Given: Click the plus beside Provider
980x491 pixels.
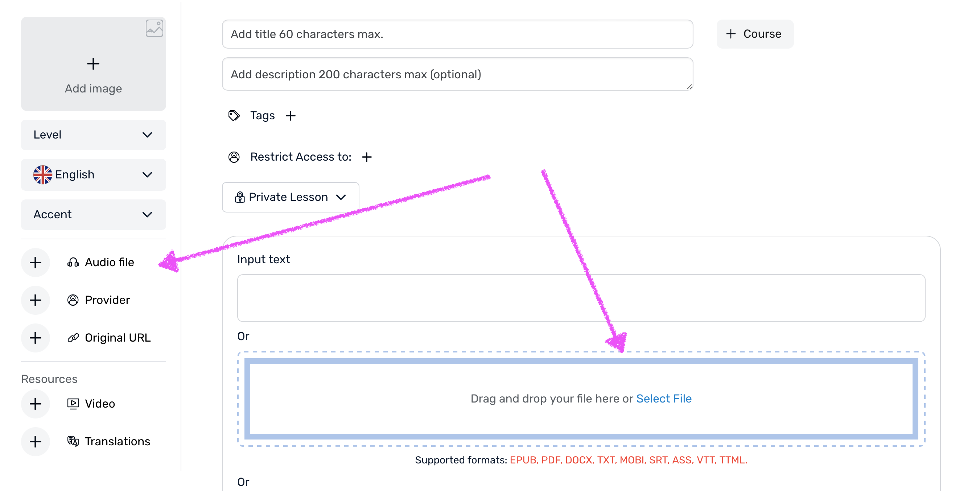Looking at the screenshot, I should 36,300.
